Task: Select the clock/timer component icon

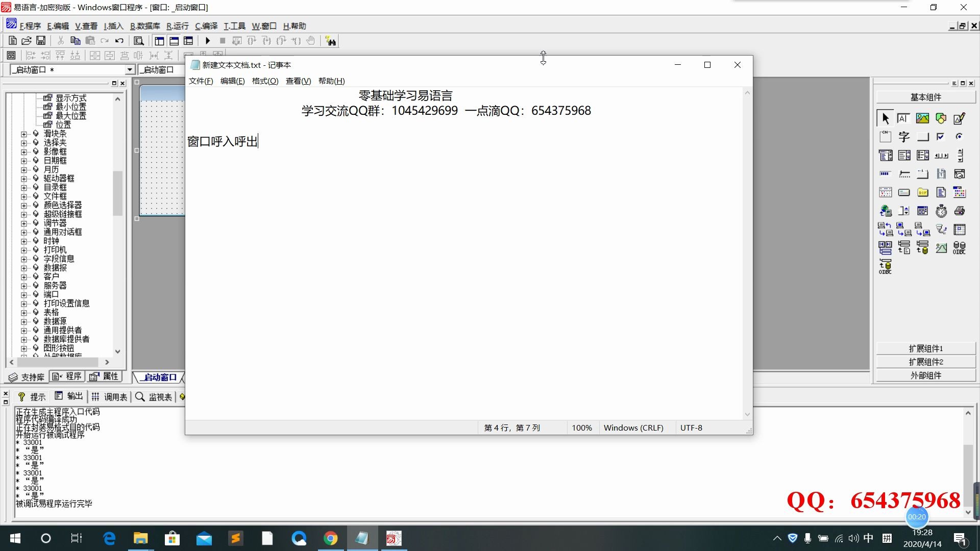Action: [941, 211]
